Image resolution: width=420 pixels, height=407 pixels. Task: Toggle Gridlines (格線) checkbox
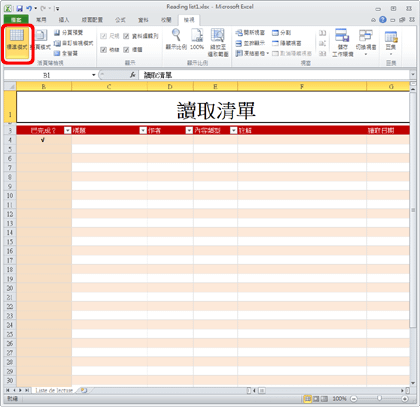click(103, 50)
